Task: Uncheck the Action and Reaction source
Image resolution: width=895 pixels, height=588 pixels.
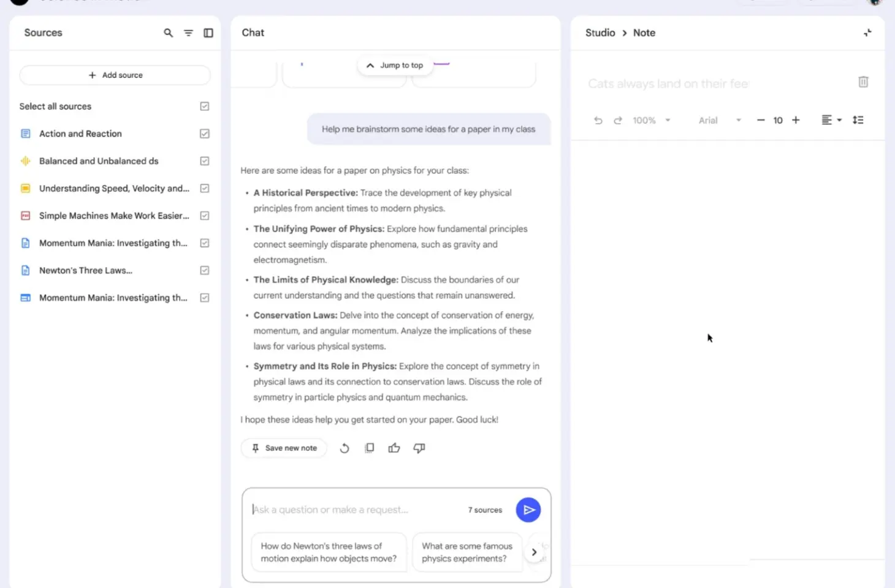Action: pyautogui.click(x=205, y=134)
